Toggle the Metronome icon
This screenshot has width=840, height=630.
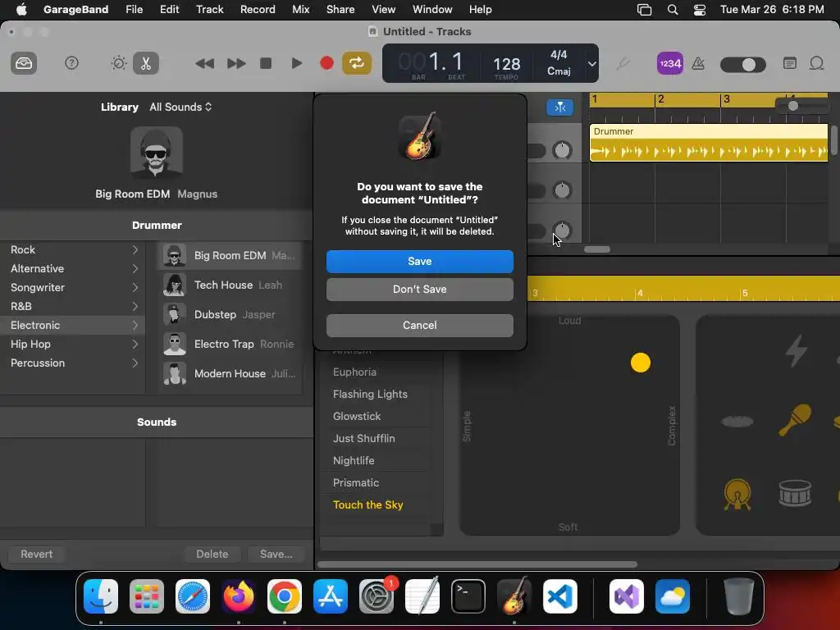(x=698, y=64)
